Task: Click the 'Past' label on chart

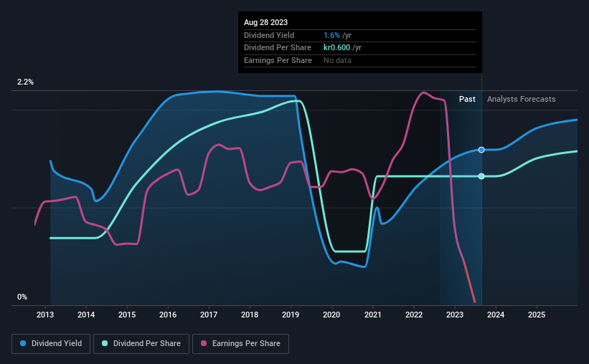Action: click(467, 99)
